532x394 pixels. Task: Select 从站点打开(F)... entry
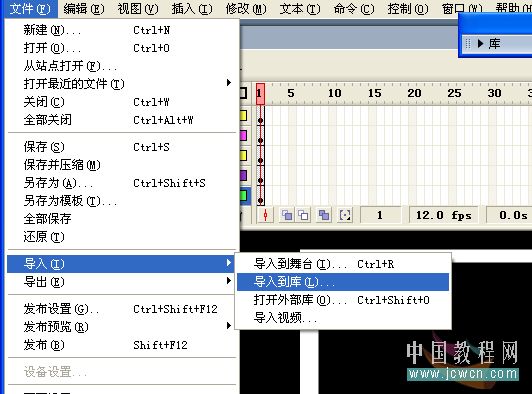tap(121, 66)
